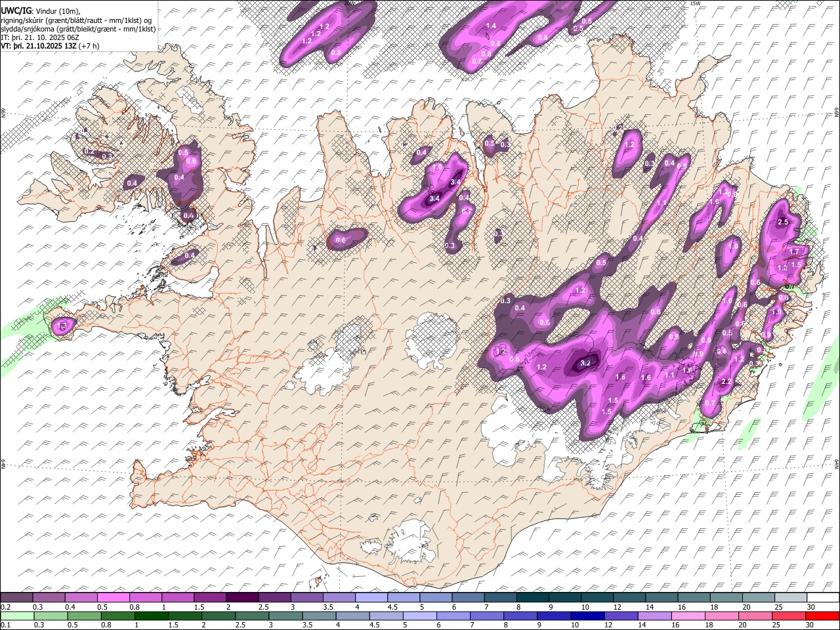Image resolution: width=840 pixels, height=630 pixels.
Task: Pick upper legend darkest purple swatch 2 to 2.5
Action: pyautogui.click(x=242, y=598)
